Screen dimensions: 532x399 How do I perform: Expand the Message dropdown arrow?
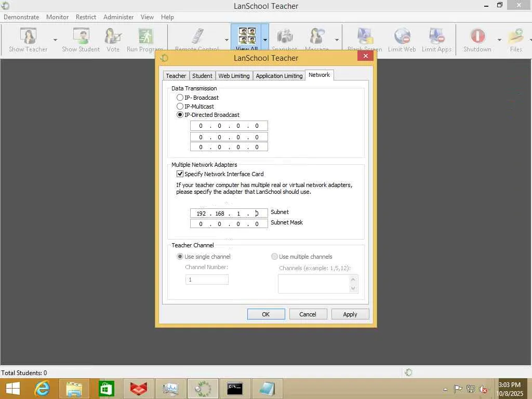(337, 39)
